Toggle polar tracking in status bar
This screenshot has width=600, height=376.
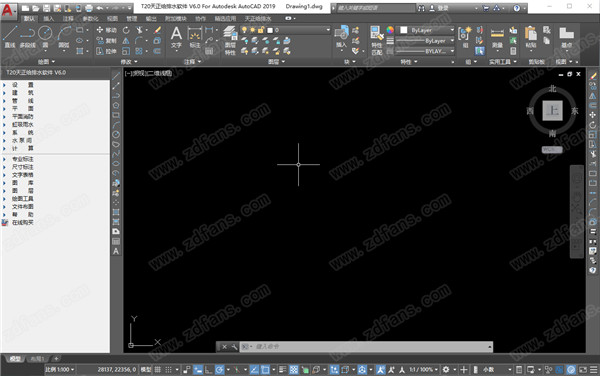click(x=219, y=369)
